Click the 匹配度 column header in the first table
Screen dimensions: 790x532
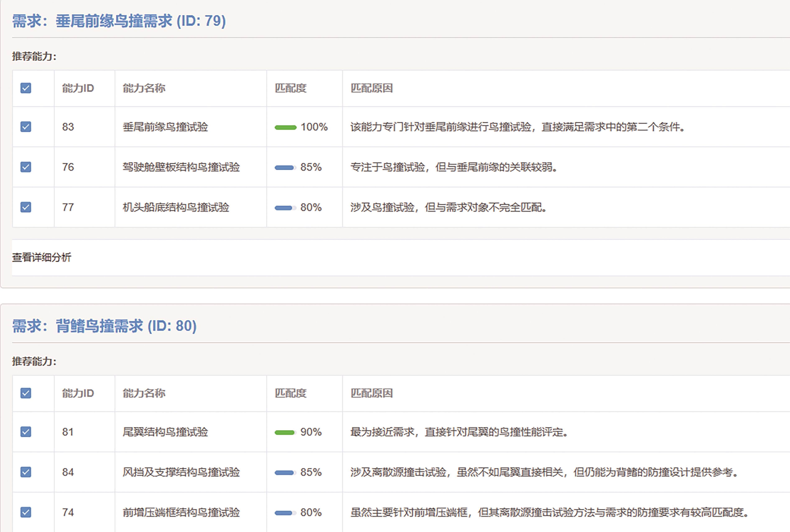[x=290, y=88]
